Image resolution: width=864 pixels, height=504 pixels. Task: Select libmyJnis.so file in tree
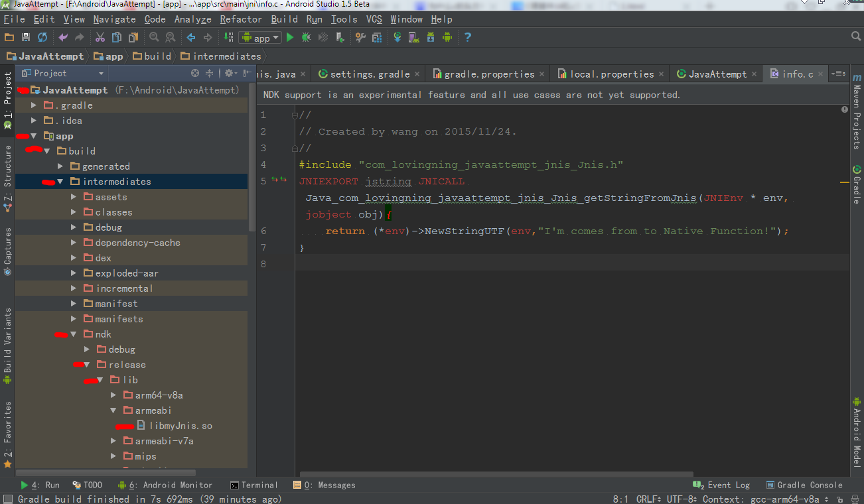coord(175,426)
